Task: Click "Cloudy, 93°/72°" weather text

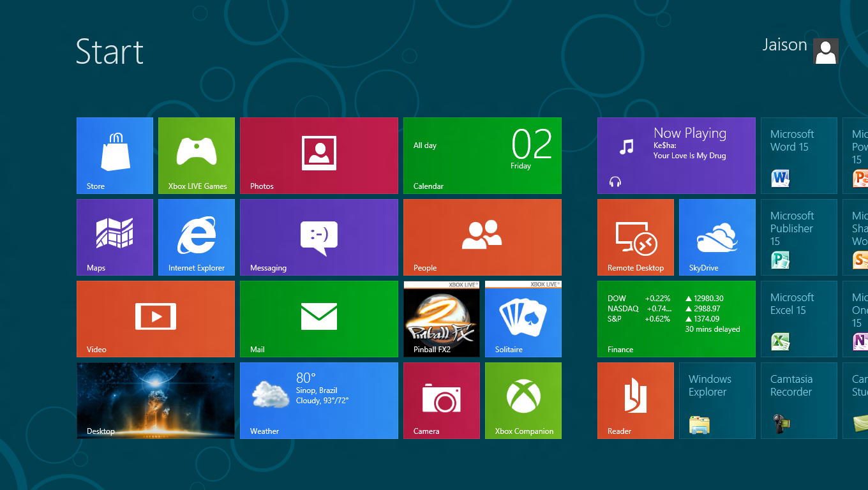Action: point(322,401)
